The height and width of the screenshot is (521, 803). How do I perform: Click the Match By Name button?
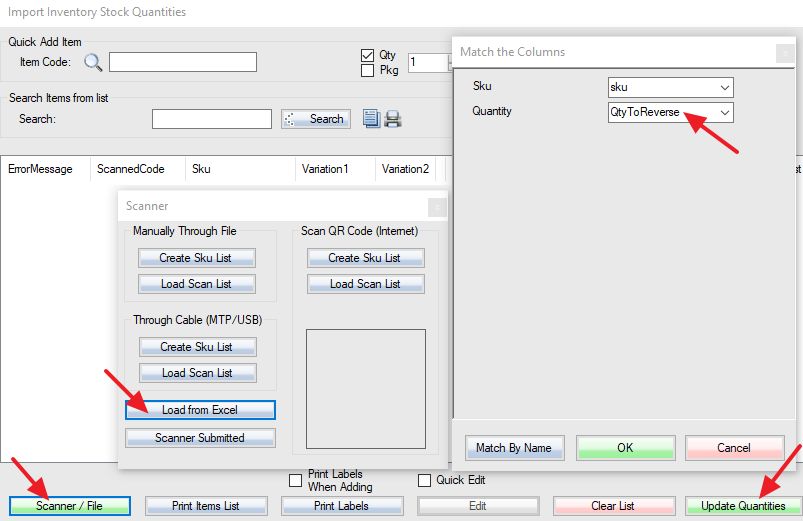point(515,448)
